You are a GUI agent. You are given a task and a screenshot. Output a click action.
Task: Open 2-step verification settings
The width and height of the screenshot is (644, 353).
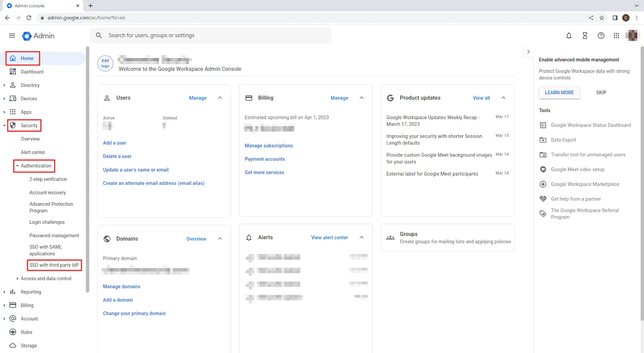(x=48, y=179)
